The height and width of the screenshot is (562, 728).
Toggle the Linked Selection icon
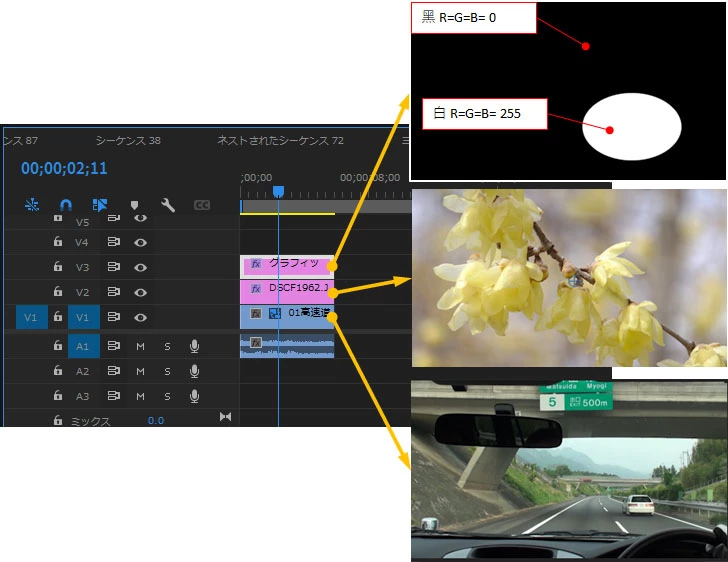pyautogui.click(x=100, y=205)
